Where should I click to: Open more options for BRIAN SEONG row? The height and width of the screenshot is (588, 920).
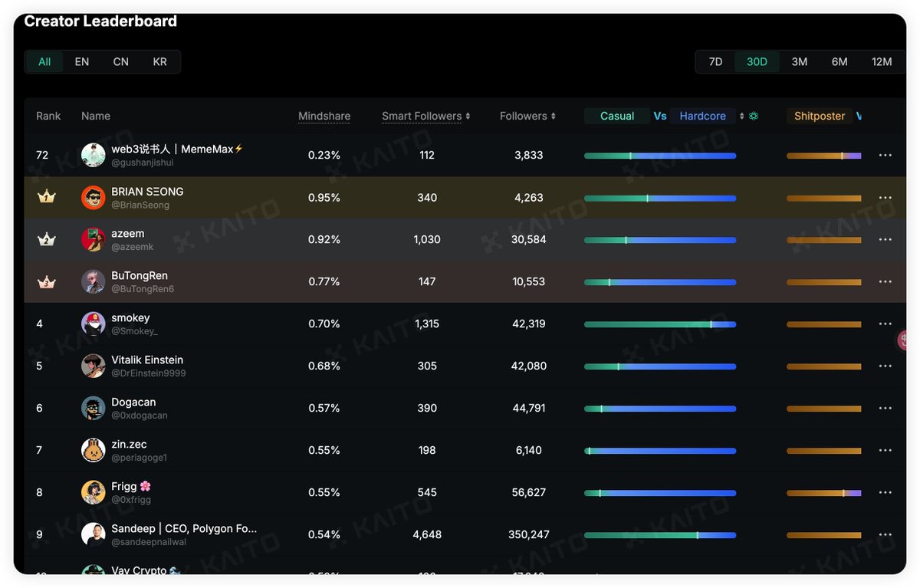(x=885, y=197)
